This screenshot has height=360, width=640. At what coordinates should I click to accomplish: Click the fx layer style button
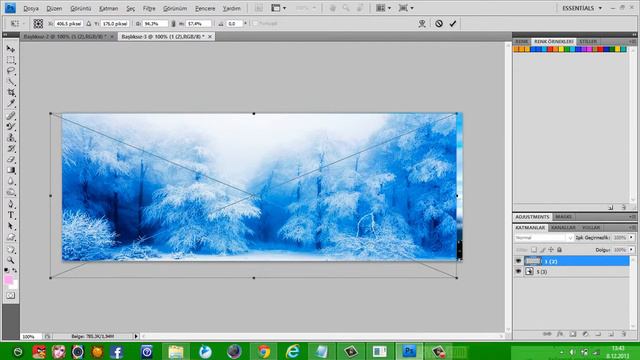tap(560, 334)
